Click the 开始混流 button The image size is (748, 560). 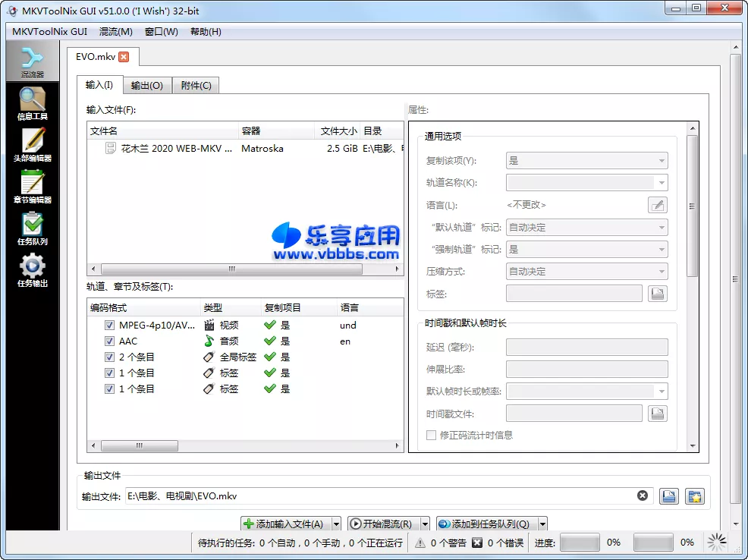(x=384, y=524)
